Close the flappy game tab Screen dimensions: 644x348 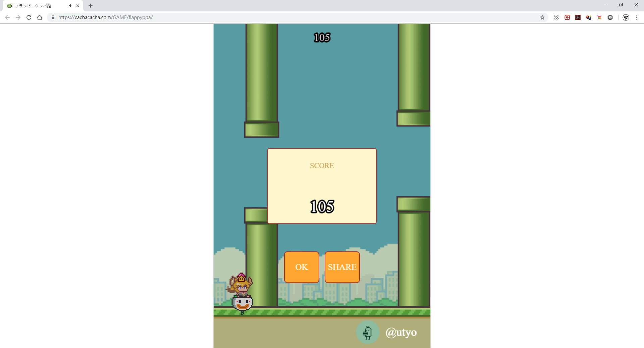(78, 6)
